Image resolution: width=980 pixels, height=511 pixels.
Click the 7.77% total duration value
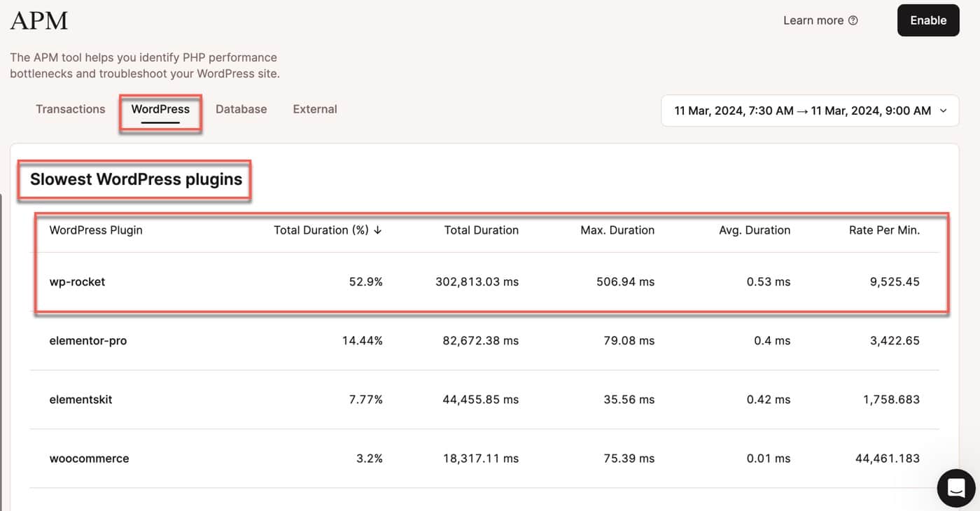point(366,400)
